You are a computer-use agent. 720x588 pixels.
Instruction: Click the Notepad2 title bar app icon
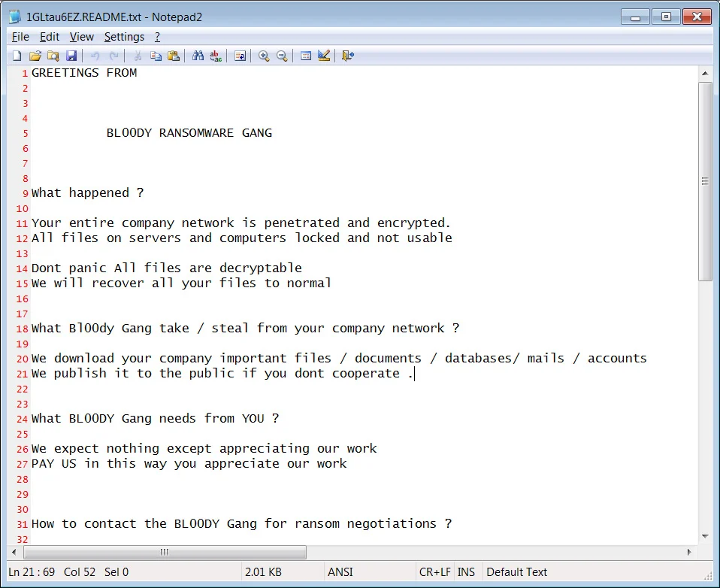[x=15, y=17]
